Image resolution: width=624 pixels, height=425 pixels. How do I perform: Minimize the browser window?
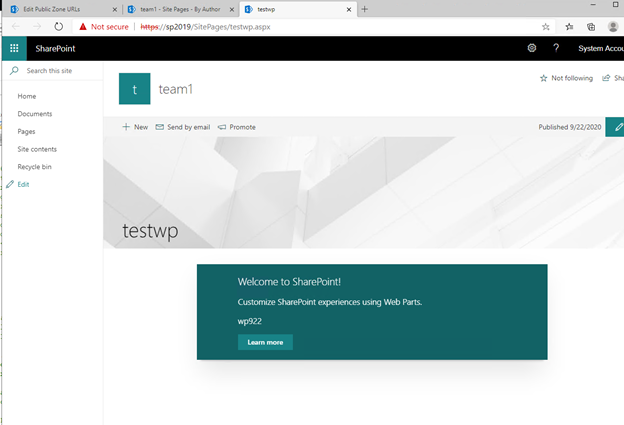[x=593, y=5]
